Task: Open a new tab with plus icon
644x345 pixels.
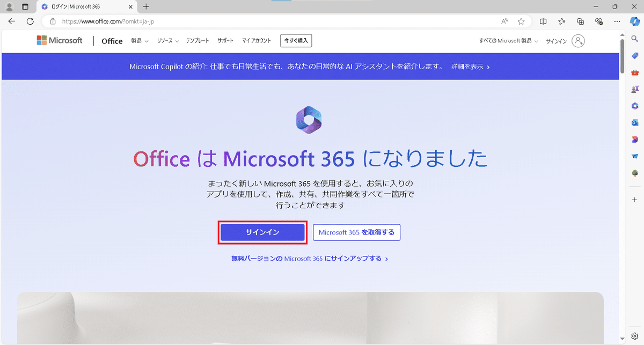Action: [x=146, y=6]
